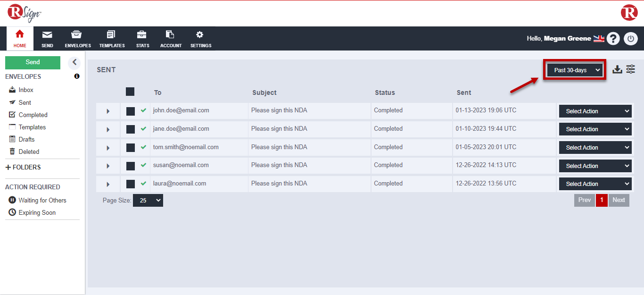Toggle the select-all checkbox in header
Screen dimensions: 644x295
click(x=130, y=92)
